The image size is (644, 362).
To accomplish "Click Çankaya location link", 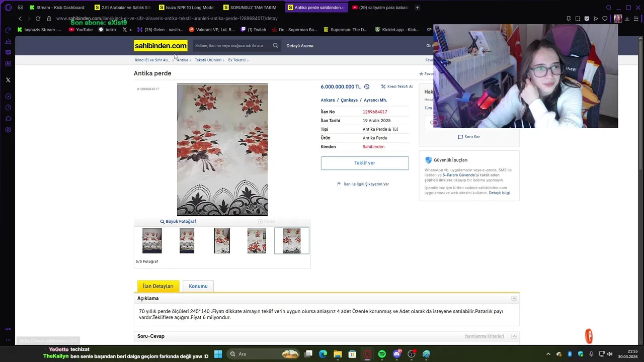I will (349, 100).
